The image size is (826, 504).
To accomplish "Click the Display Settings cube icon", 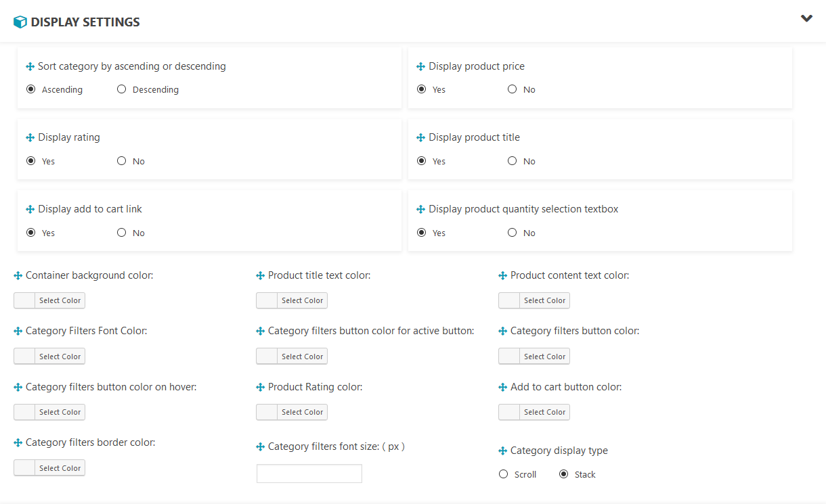I will click(20, 22).
